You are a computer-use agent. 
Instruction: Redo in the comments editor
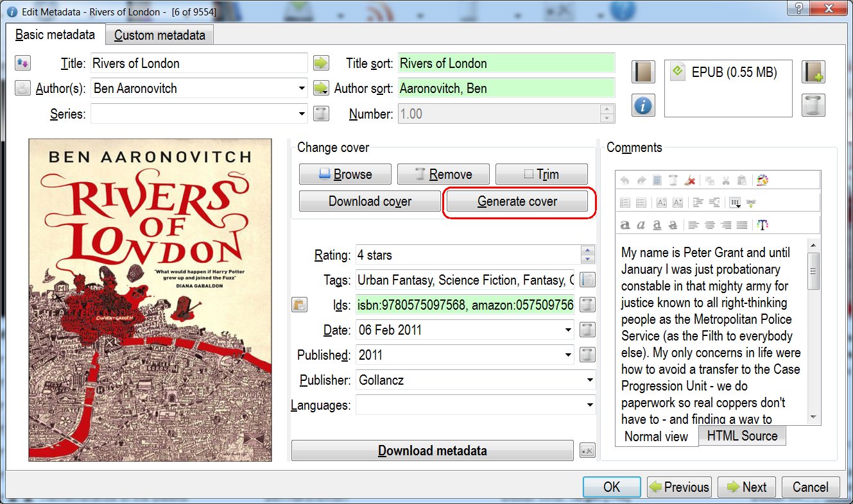641,181
